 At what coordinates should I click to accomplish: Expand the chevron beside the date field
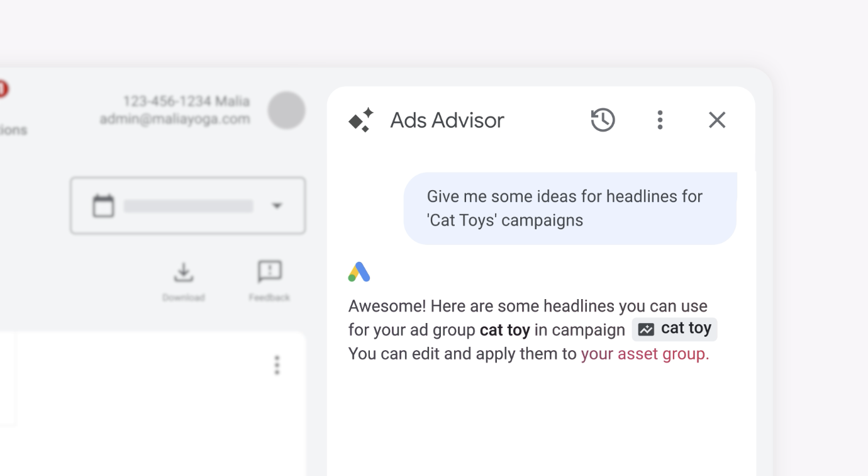[277, 205]
